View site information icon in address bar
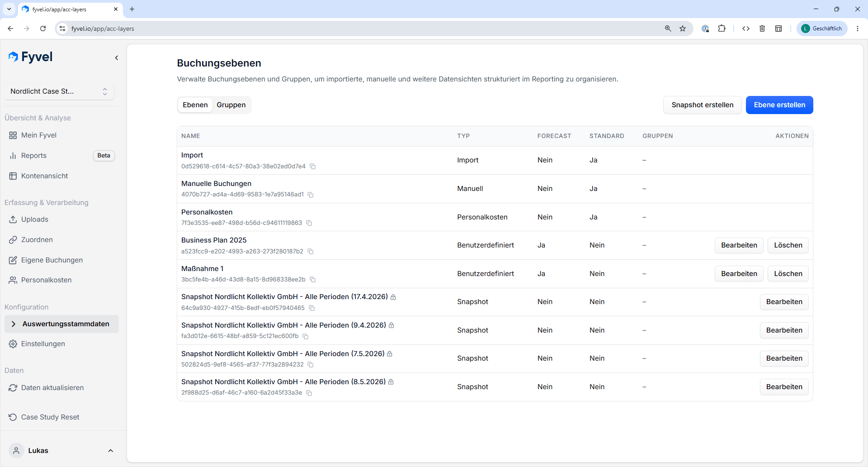 62,29
